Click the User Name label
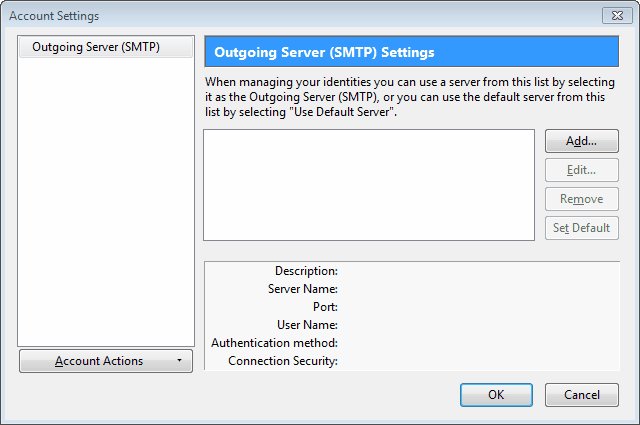 307,325
